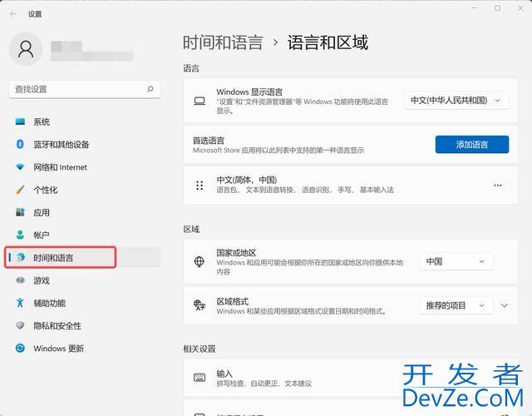
Task: Select 语言包、文本到语音转换 feature list text
Action: click(305, 190)
